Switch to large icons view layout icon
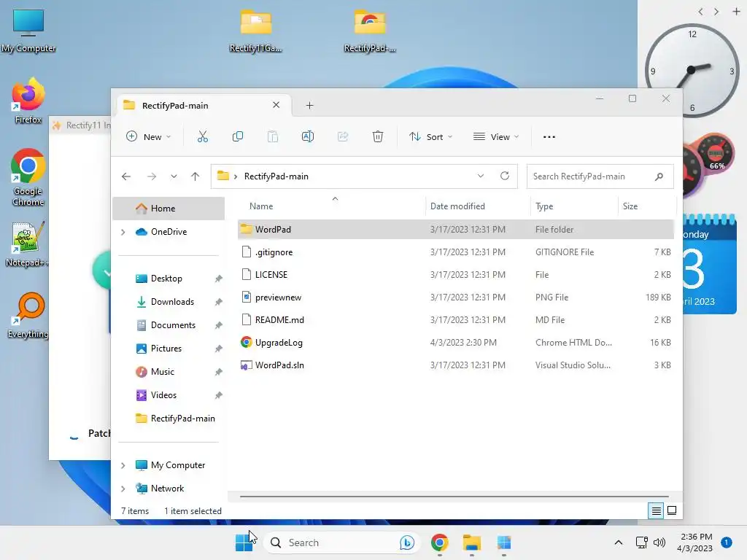The height and width of the screenshot is (560, 747). [672, 510]
